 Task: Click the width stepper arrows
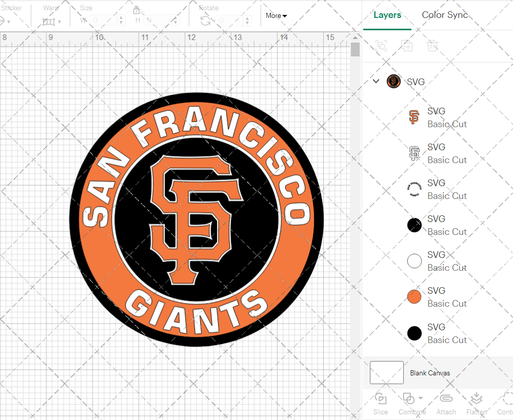pyautogui.click(x=121, y=21)
